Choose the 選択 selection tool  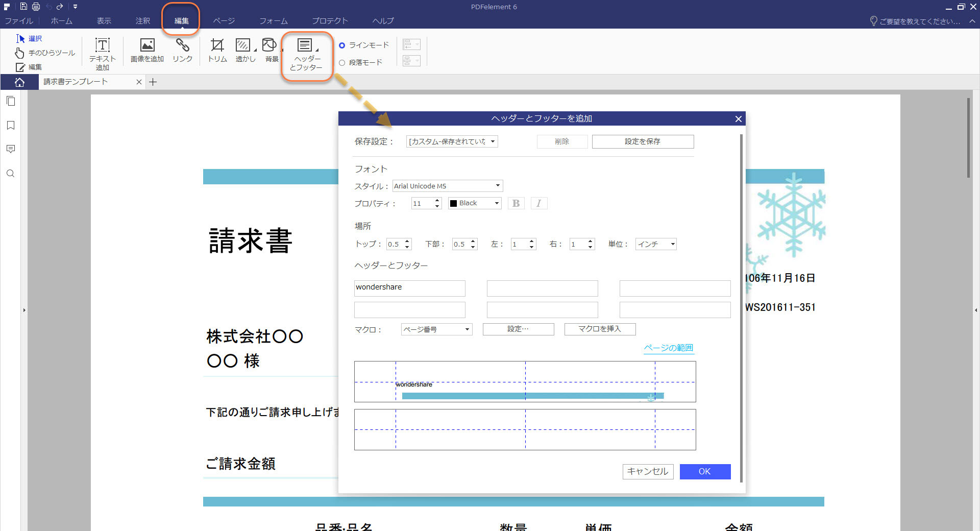(x=29, y=38)
